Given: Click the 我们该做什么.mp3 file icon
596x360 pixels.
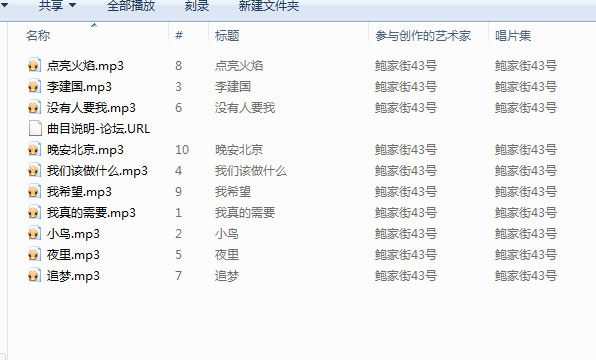Looking at the screenshot, I should pos(34,170).
